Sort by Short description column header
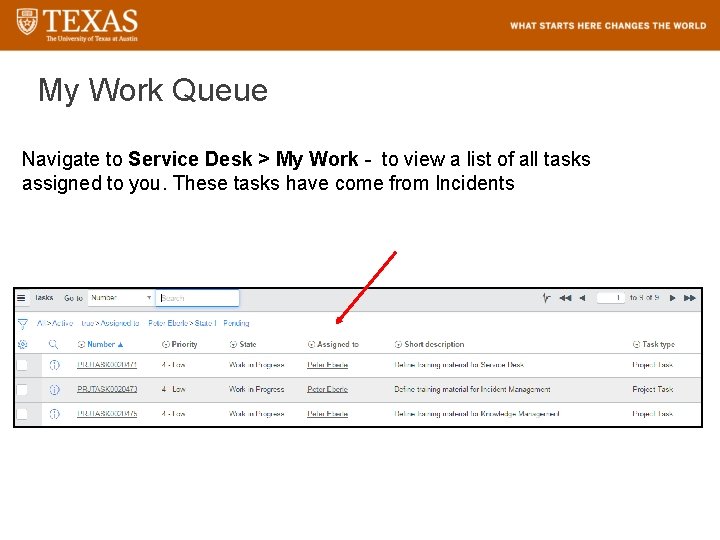The image size is (720, 540). point(434,344)
